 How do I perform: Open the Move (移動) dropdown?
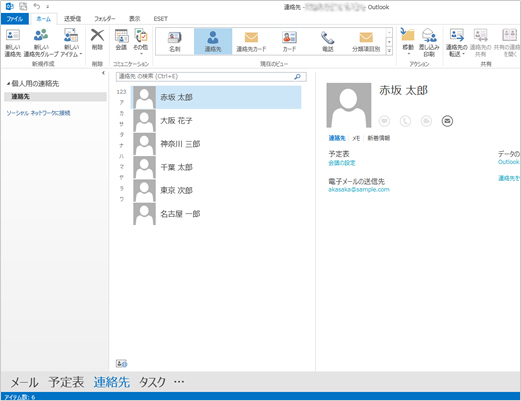point(408,42)
